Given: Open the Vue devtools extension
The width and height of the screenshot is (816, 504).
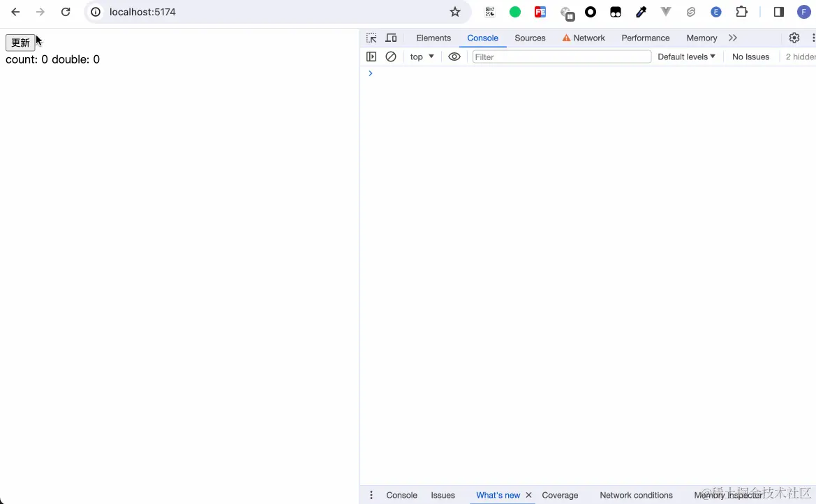Looking at the screenshot, I should coord(666,12).
